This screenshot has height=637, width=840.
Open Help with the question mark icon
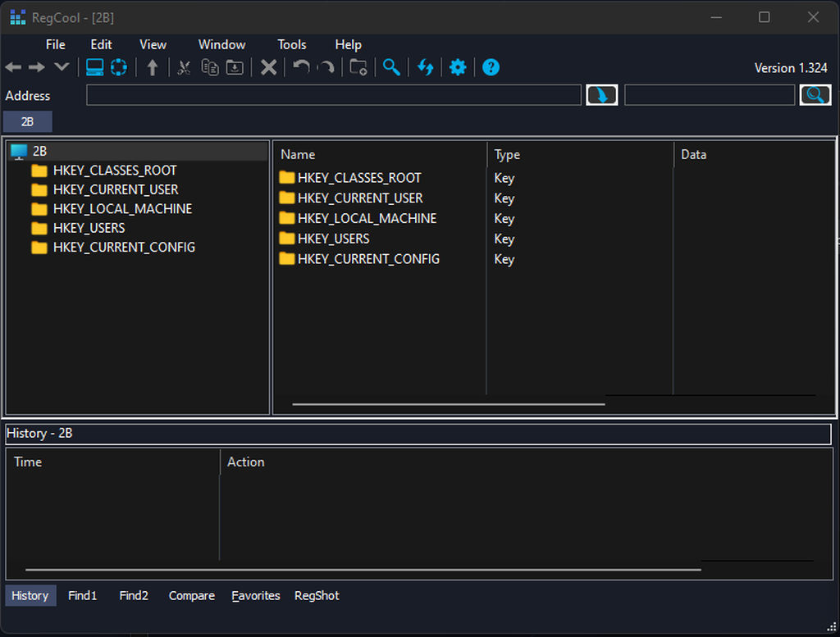tap(491, 67)
